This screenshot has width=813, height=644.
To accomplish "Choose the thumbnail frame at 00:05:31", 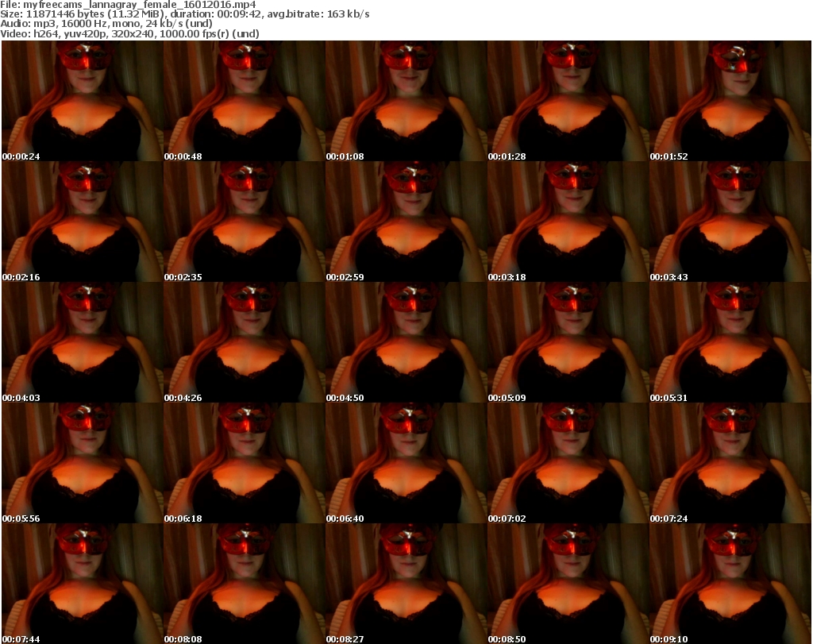I will pos(730,343).
